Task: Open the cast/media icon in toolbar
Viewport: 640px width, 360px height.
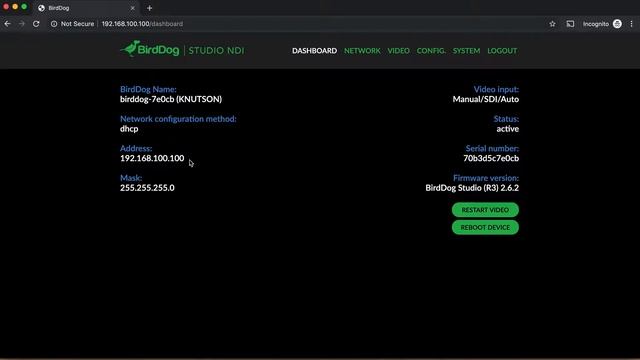Action: click(570, 24)
